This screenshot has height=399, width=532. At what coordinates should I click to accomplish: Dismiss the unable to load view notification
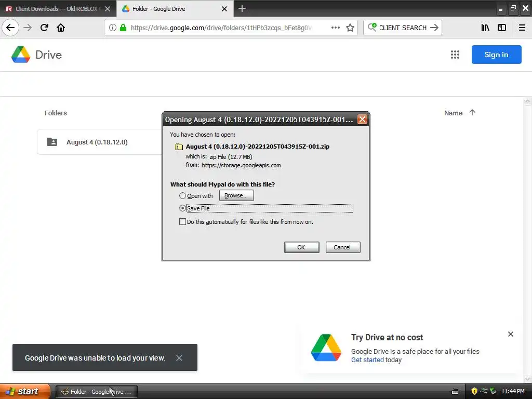179,358
